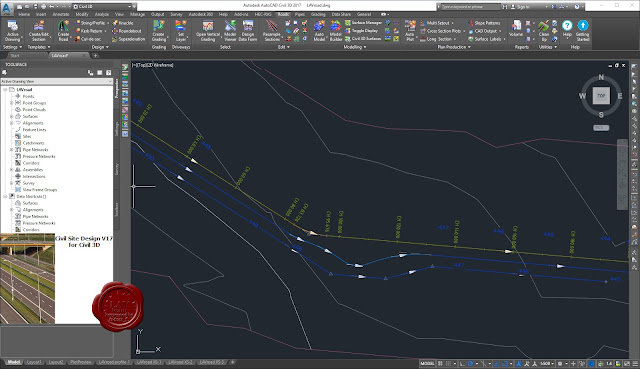Expand the Plan Production panel dropdown

pyautogui.click(x=453, y=47)
